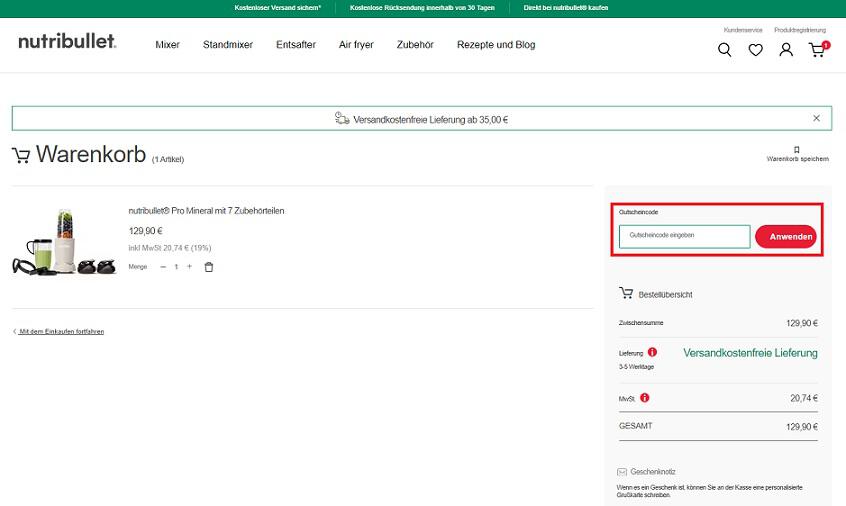Click the Bestellübersicht heading
The image size is (846, 506).
[665, 295]
